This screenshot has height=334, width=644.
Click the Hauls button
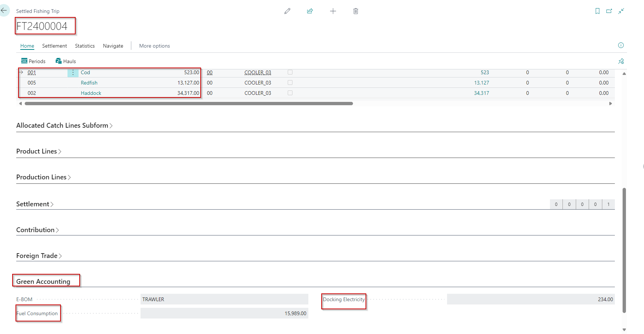[66, 61]
